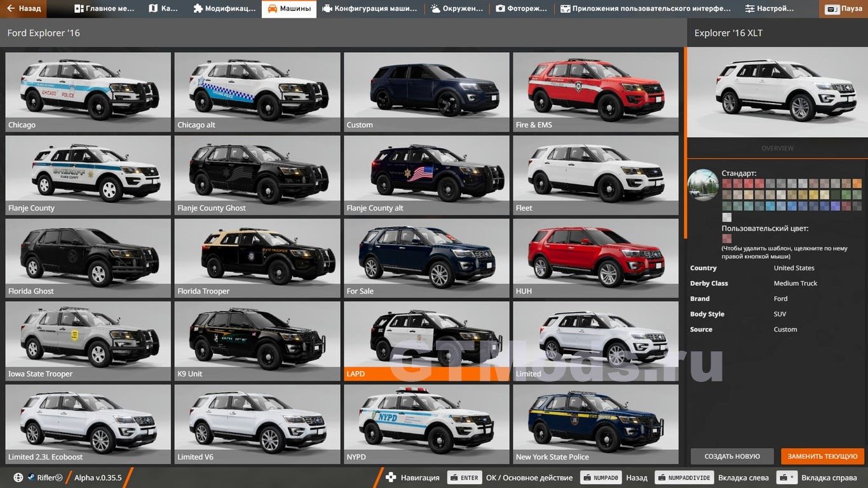This screenshot has width=868, height=488.
Task: Click the round paint preview image
Action: tap(703, 185)
